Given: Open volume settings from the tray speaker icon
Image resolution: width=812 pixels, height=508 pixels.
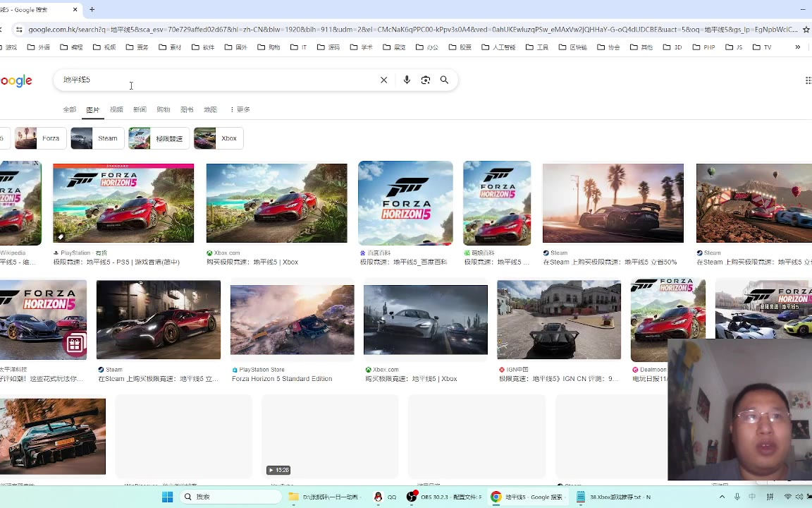Looking at the screenshot, I should (x=799, y=497).
